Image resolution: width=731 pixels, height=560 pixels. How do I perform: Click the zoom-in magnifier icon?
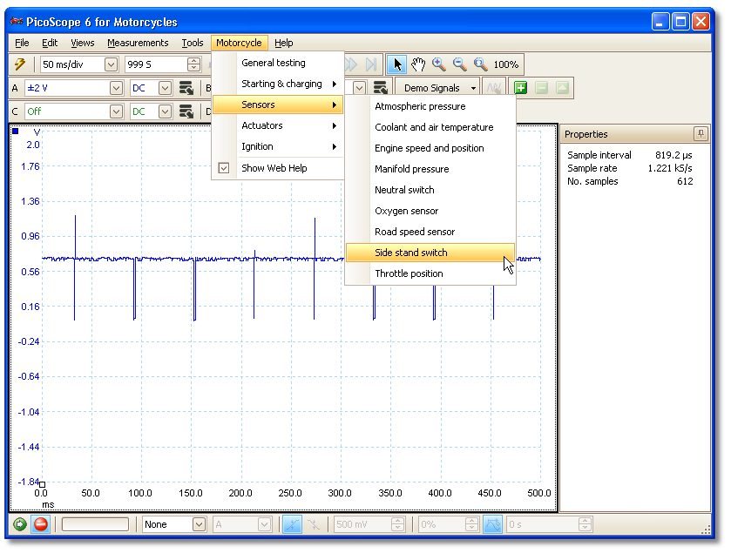pos(439,64)
